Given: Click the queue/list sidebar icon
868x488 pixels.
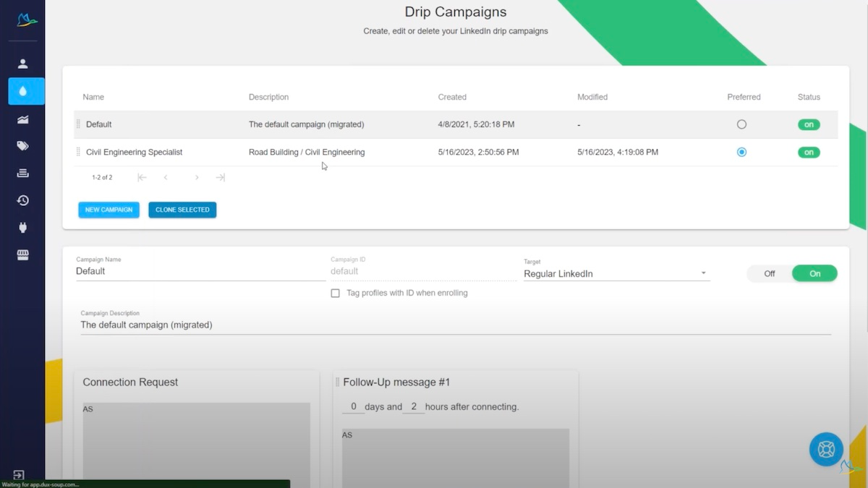Looking at the screenshot, I should [x=23, y=173].
